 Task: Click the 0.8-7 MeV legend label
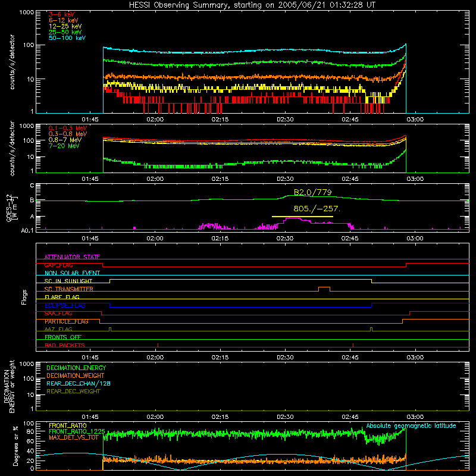point(65,140)
